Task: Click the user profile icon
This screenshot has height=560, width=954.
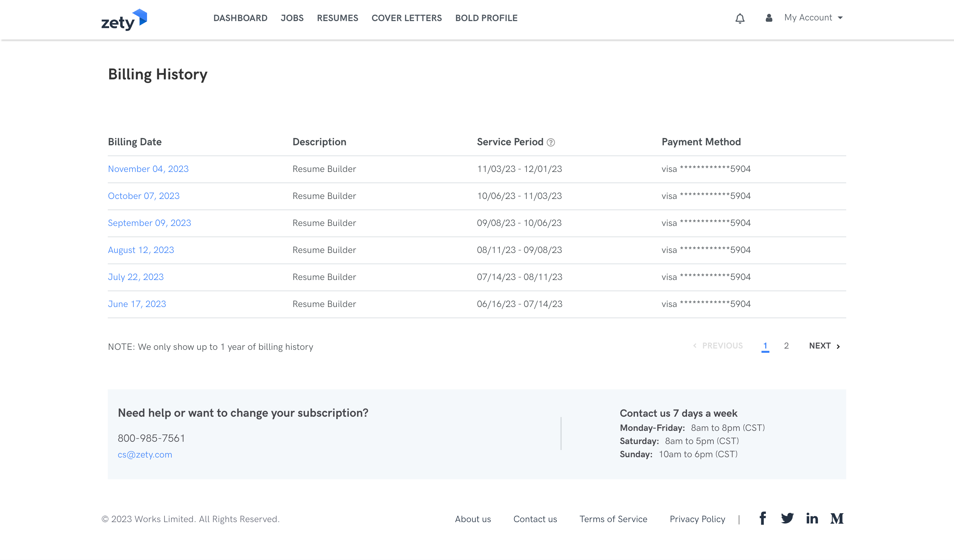Action: tap(768, 18)
